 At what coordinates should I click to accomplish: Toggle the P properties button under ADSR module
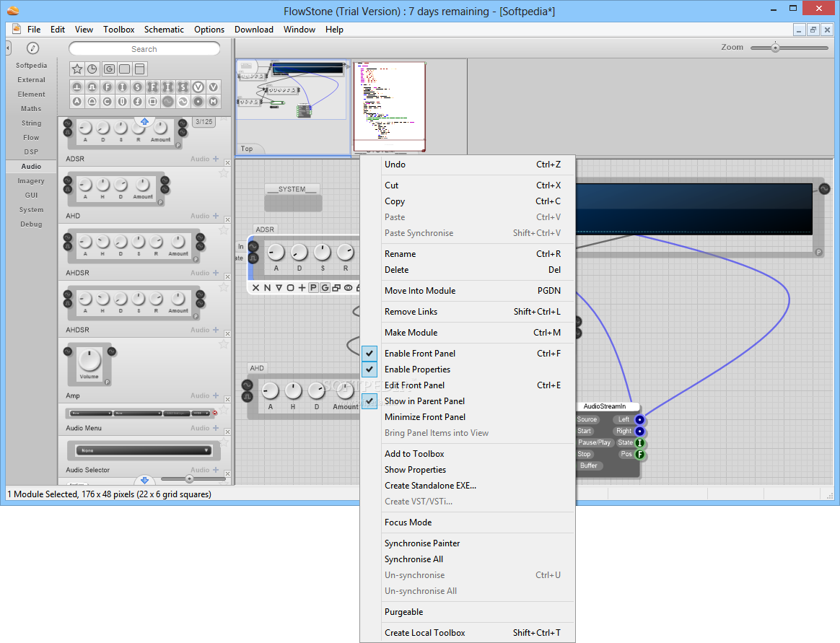point(313,288)
